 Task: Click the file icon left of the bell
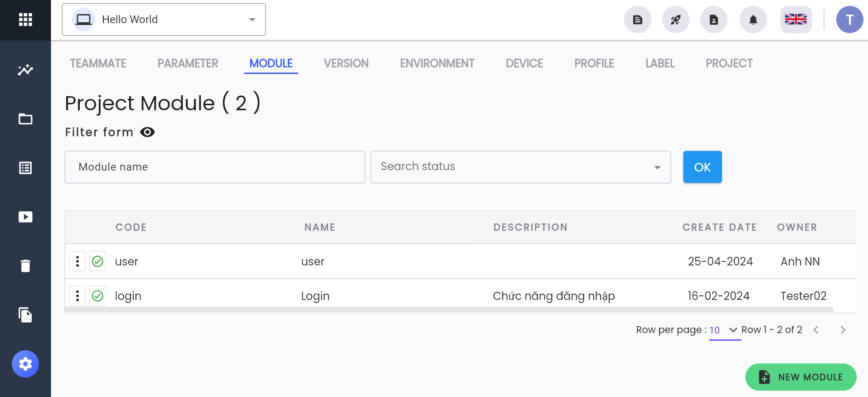click(x=714, y=20)
